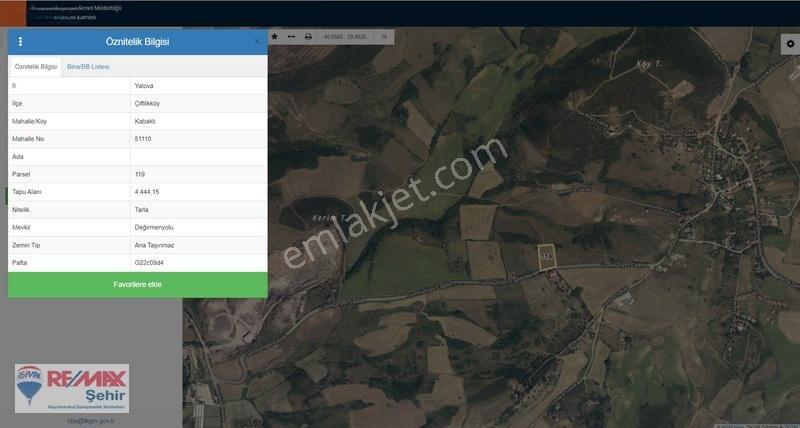The image size is (800, 428).
Task: Click the RE/MAX Şehir logo
Action: pyautogui.click(x=72, y=388)
